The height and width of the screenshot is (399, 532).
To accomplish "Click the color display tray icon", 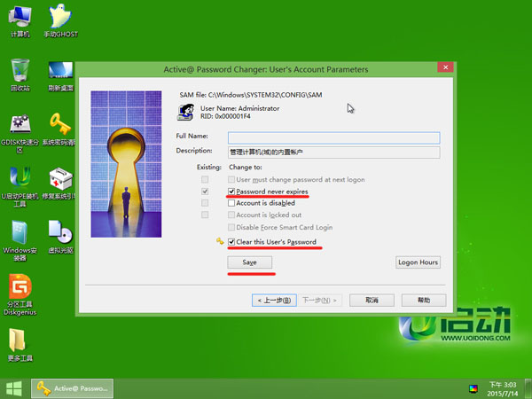I will click(473, 388).
